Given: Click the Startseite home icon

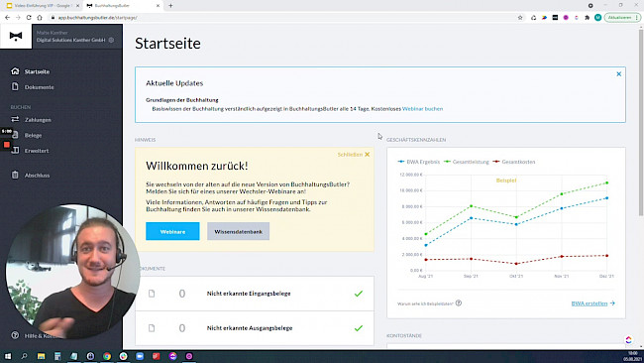Looking at the screenshot, I should 15,71.
